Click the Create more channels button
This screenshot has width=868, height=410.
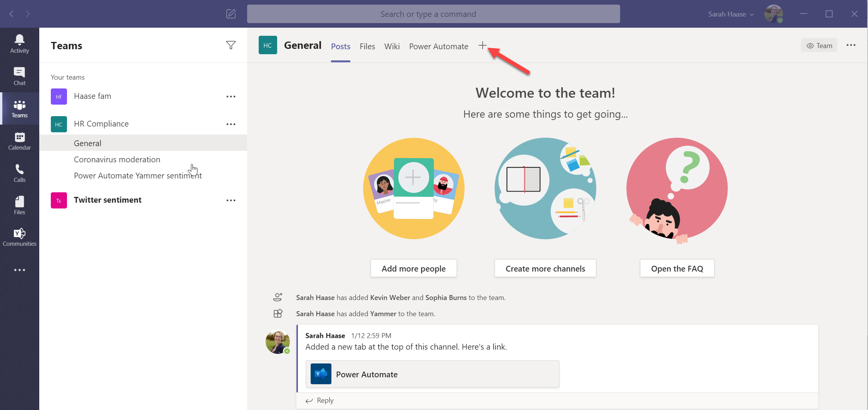pyautogui.click(x=545, y=268)
